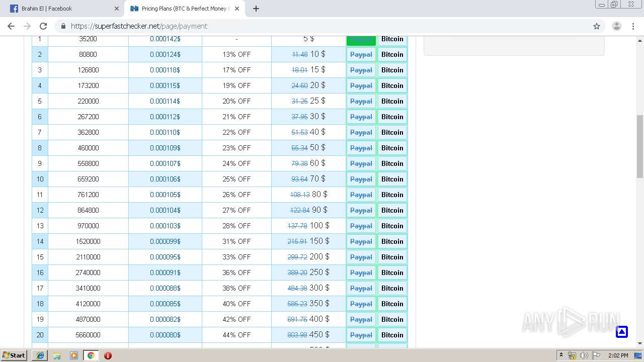644x362 pixels.
Task: Open the file explorer taskbar icon
Action: click(57, 355)
